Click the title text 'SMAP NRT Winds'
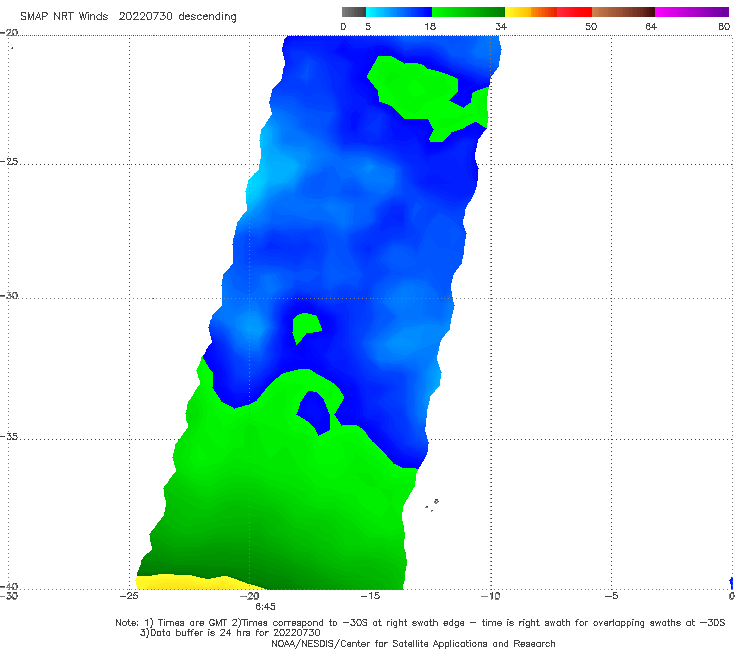The height and width of the screenshot is (650, 740). point(64,16)
